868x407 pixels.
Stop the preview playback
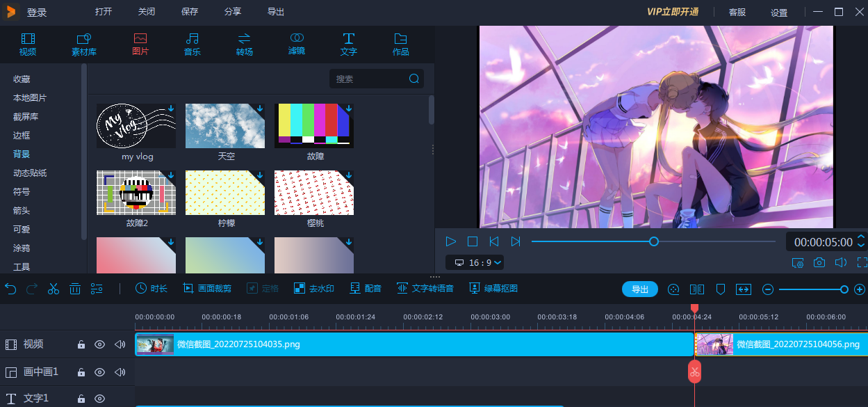[x=473, y=241]
